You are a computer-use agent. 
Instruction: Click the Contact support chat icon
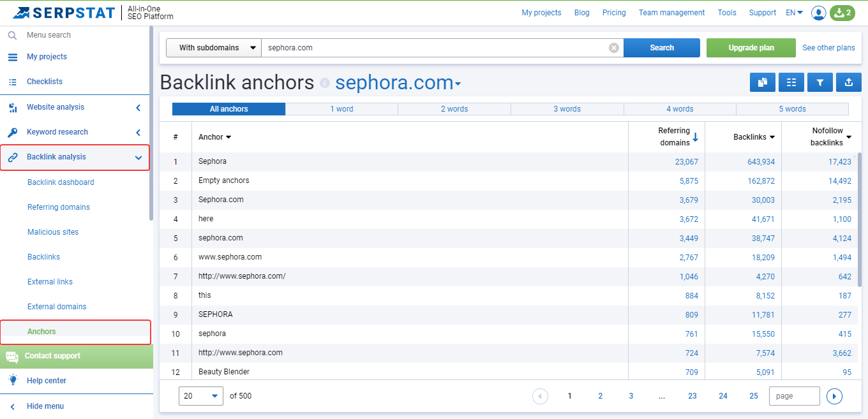[x=12, y=357]
